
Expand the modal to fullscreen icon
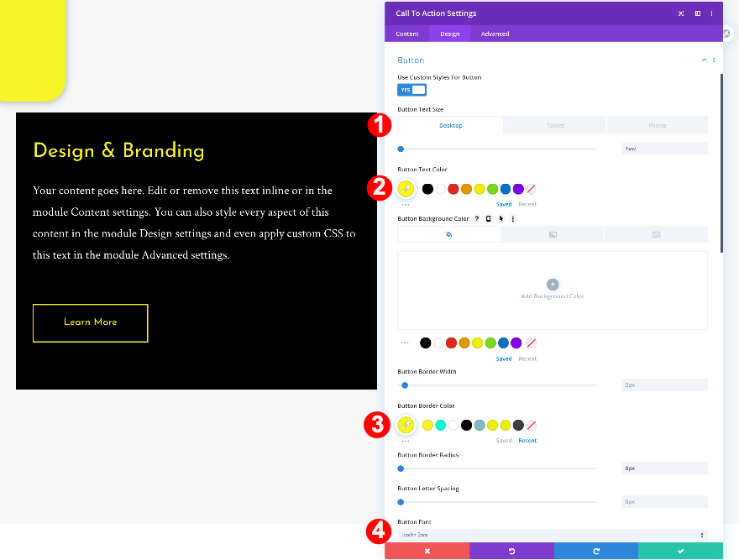point(681,13)
